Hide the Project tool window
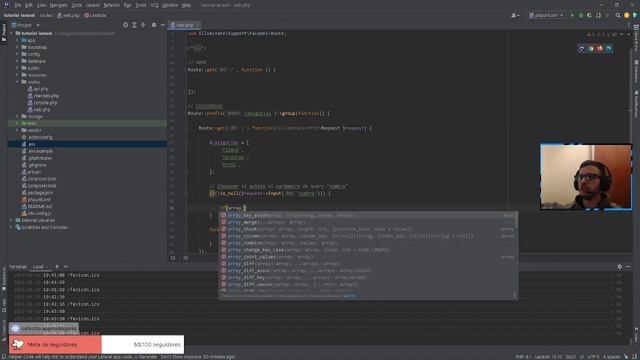 coord(162,25)
